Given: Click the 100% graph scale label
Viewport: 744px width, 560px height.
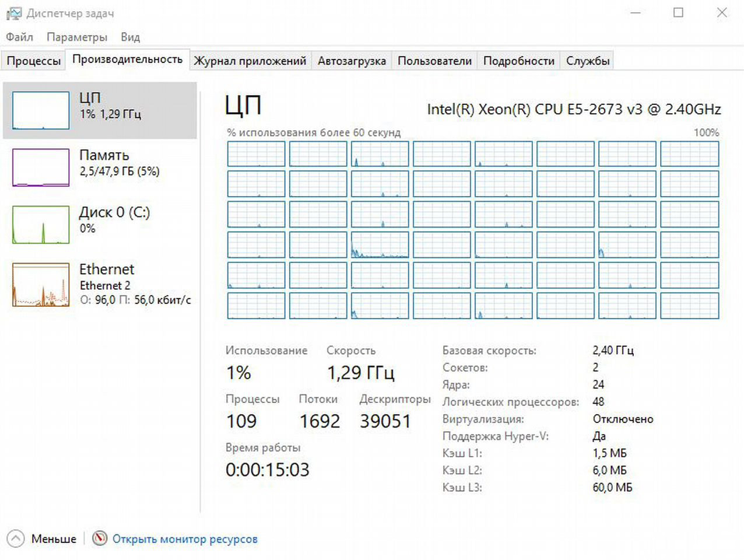Looking at the screenshot, I should (x=706, y=132).
